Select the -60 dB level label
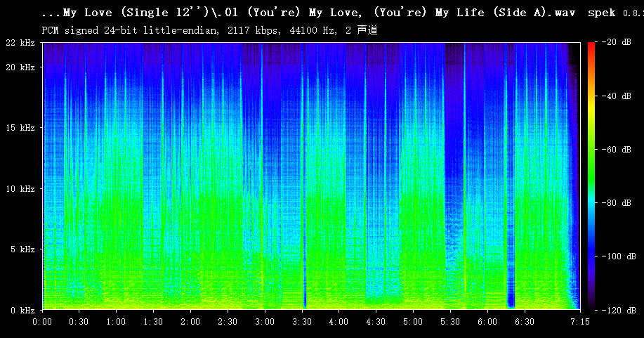The height and width of the screenshot is (338, 644). 616,150
